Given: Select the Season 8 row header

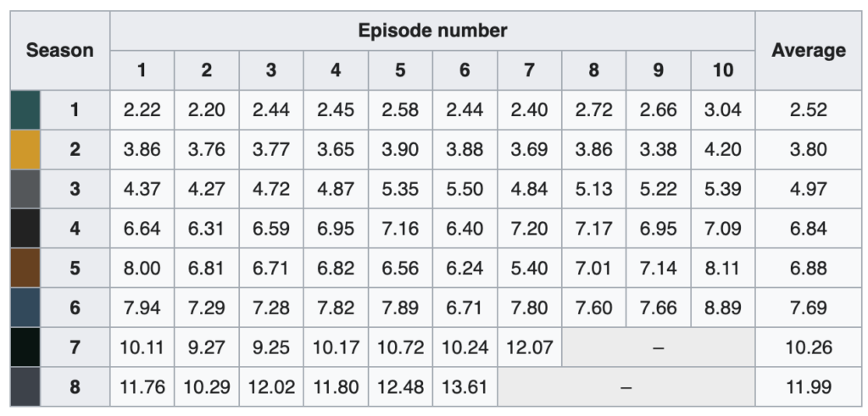Looking at the screenshot, I should tap(75, 386).
